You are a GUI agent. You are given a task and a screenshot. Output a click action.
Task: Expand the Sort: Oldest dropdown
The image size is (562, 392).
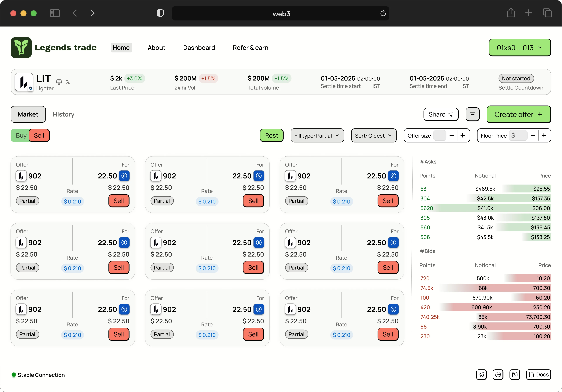coord(373,136)
